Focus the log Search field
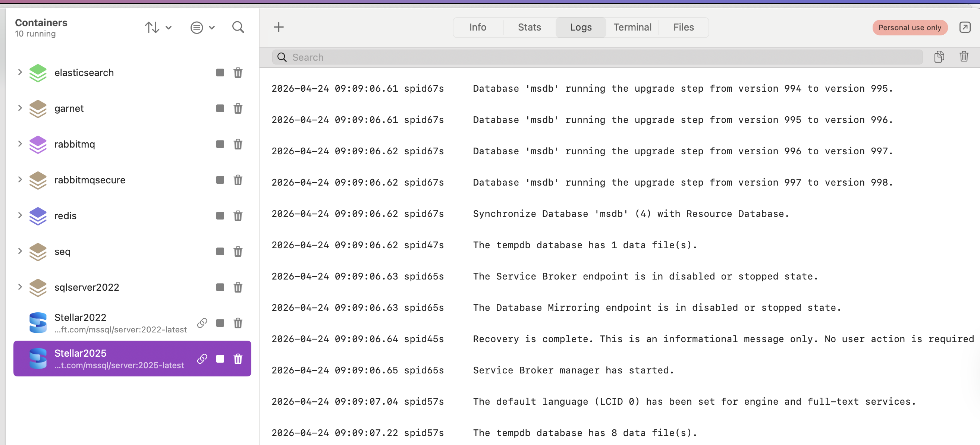This screenshot has width=980, height=445. pos(597,57)
